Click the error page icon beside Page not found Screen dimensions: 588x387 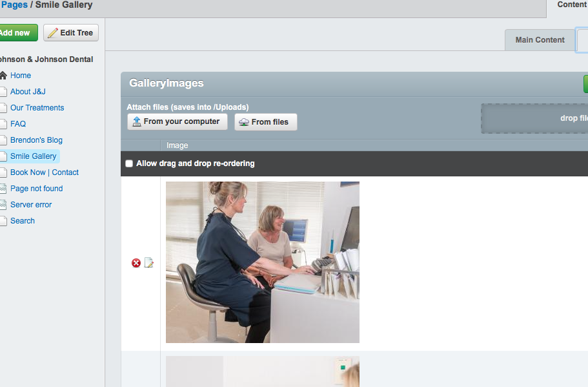(3, 189)
